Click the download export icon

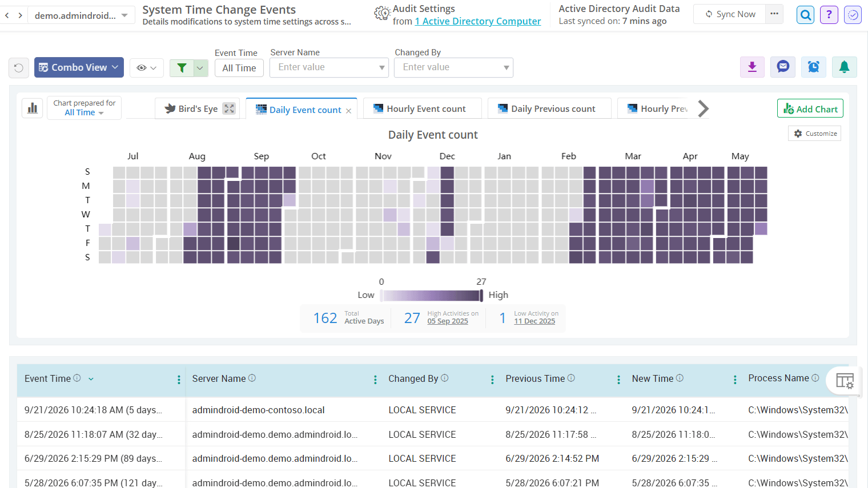[x=752, y=67]
